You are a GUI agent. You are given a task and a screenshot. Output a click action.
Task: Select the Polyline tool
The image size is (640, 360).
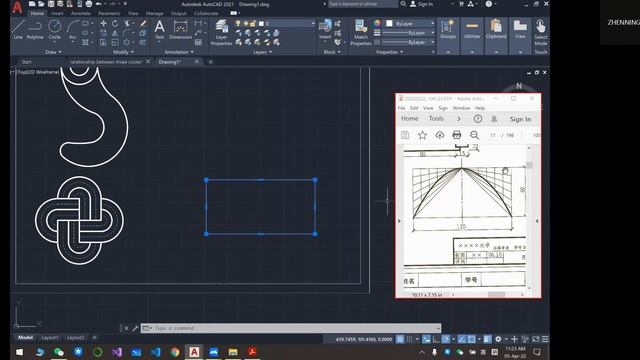tap(35, 29)
